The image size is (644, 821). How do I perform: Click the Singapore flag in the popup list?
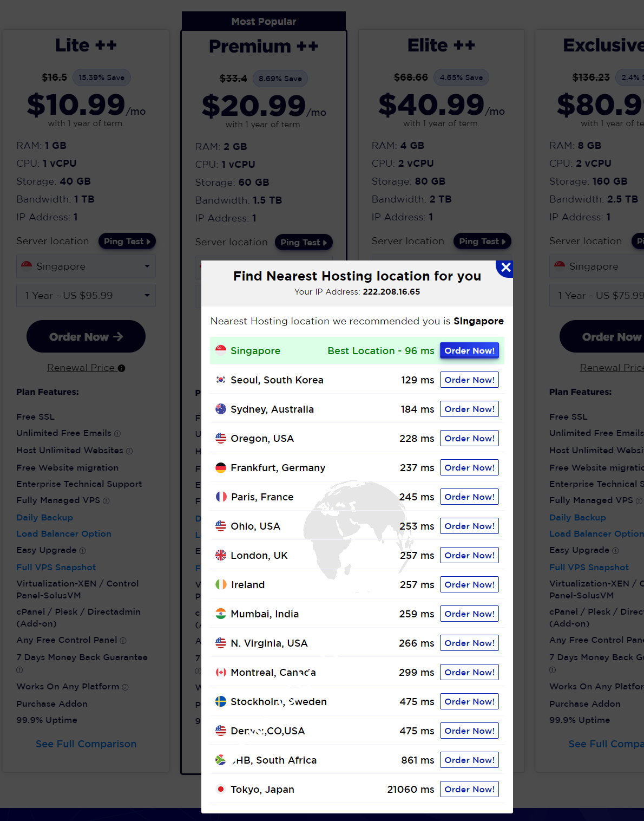point(221,350)
